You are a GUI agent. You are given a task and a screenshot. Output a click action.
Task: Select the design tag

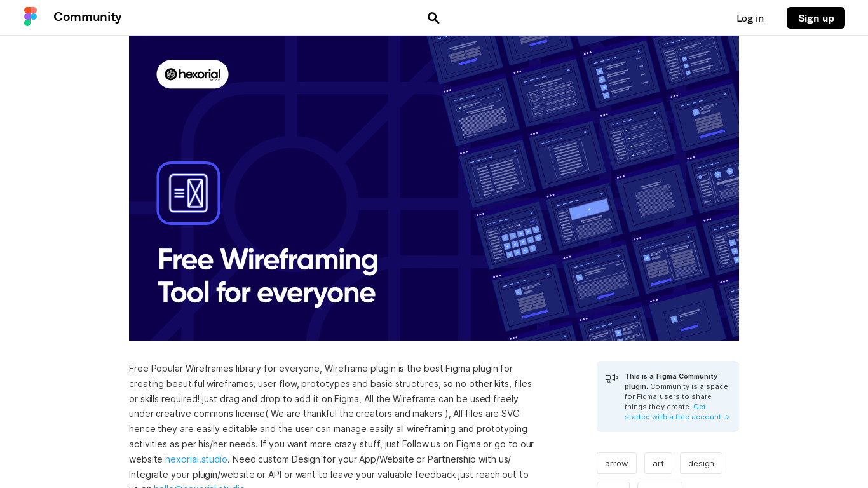[x=701, y=463]
